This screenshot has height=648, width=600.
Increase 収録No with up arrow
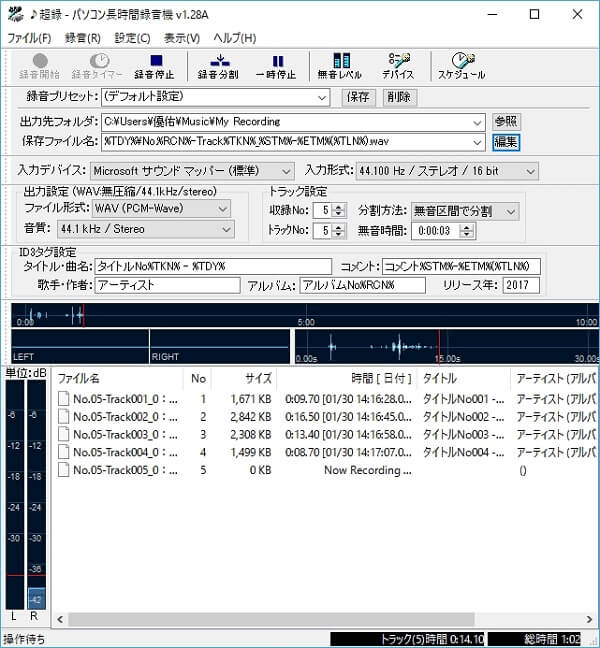[339, 207]
